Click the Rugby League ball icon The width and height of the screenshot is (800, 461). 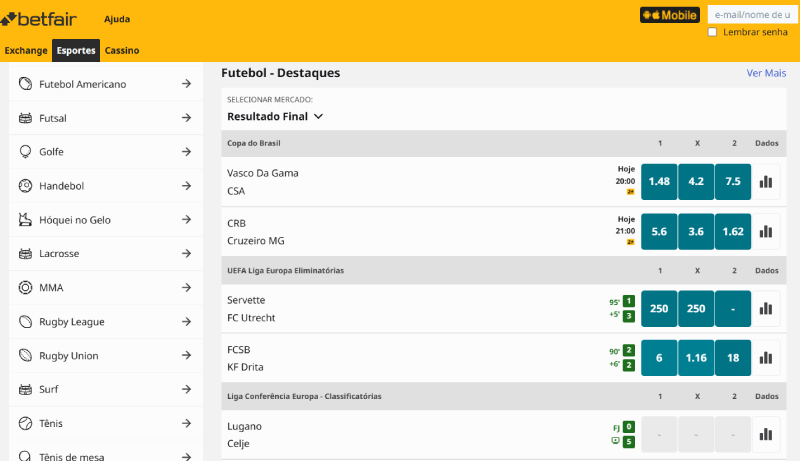click(x=25, y=321)
